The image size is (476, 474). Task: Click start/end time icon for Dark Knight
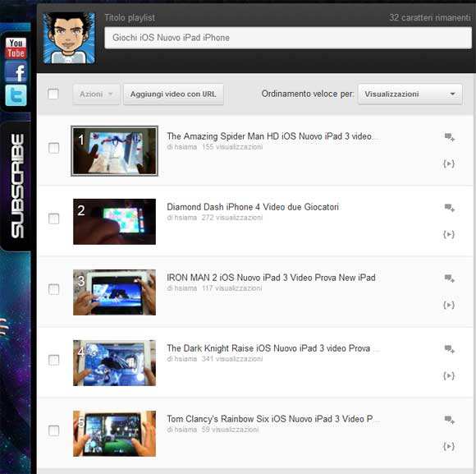pos(449,376)
